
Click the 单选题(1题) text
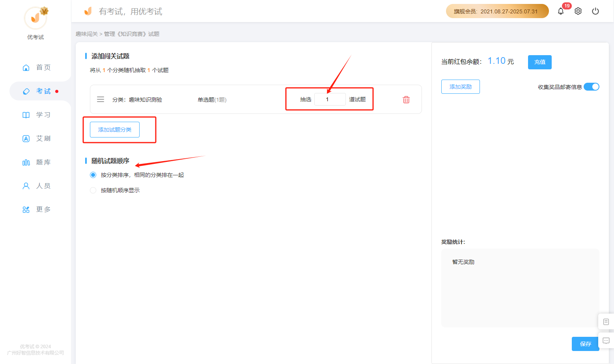[x=212, y=100]
